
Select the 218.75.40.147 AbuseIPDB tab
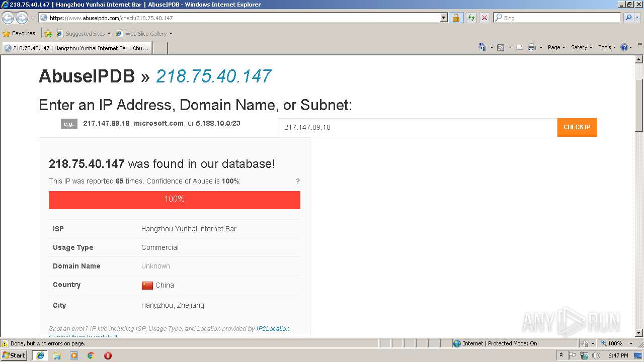(76, 48)
